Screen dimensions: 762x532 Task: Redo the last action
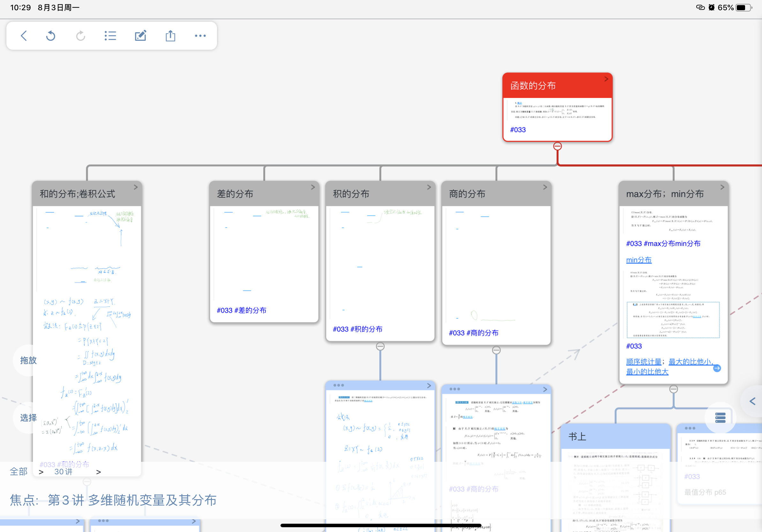[x=80, y=35]
